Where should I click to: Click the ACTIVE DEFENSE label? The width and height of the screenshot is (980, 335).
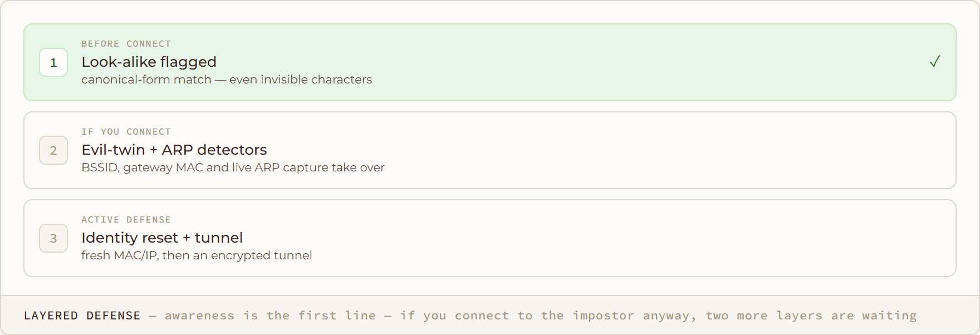[126, 220]
